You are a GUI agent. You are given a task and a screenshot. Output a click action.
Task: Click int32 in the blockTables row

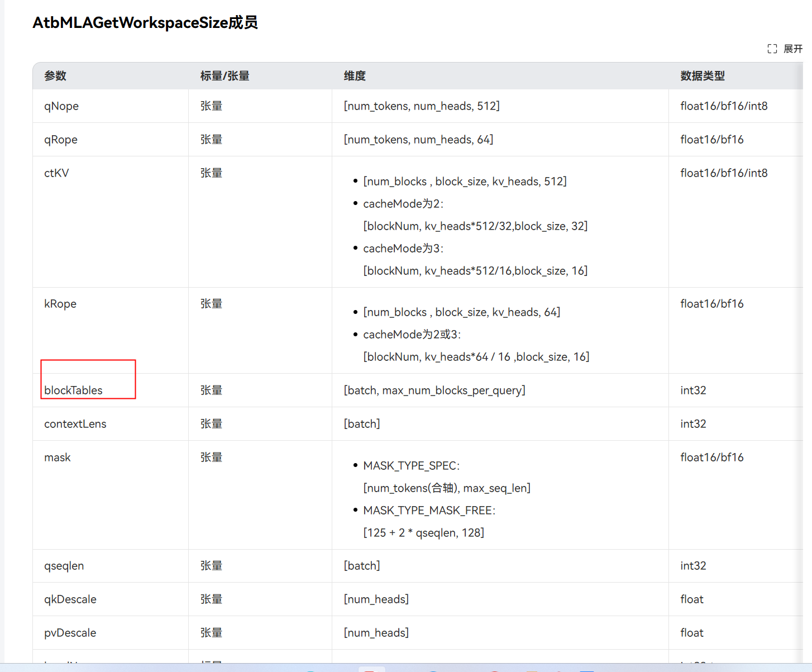693,390
